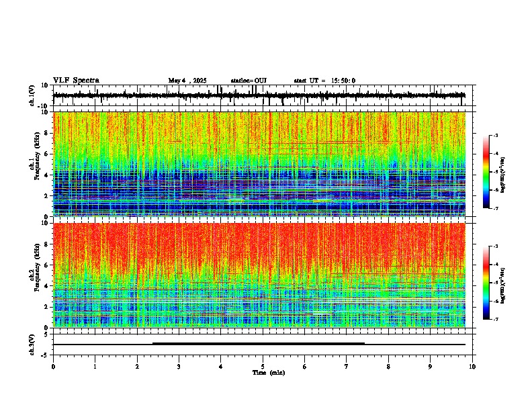The image size is (532, 411).
Task: Select the date text 'May 4, 2025'
Action: coord(187,81)
